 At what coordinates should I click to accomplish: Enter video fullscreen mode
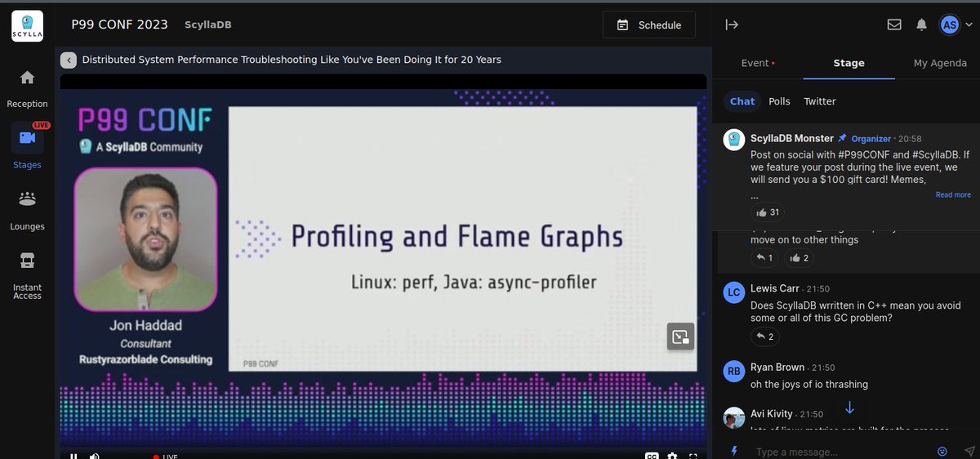[693, 456]
